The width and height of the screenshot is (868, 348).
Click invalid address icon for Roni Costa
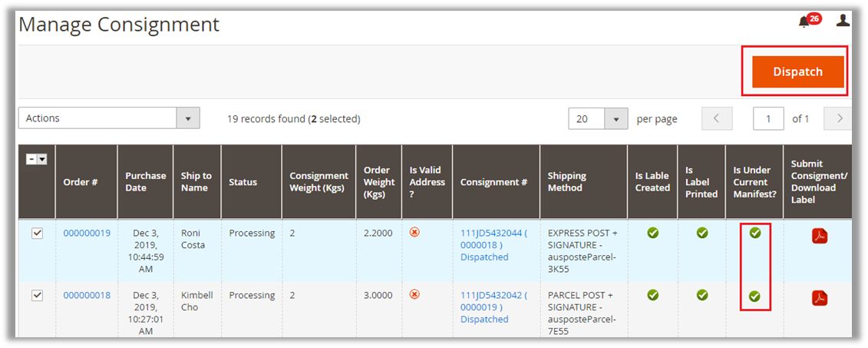tap(414, 232)
